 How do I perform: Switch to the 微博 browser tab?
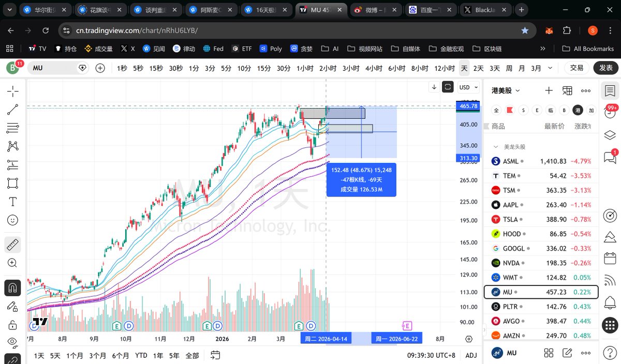coord(375,10)
